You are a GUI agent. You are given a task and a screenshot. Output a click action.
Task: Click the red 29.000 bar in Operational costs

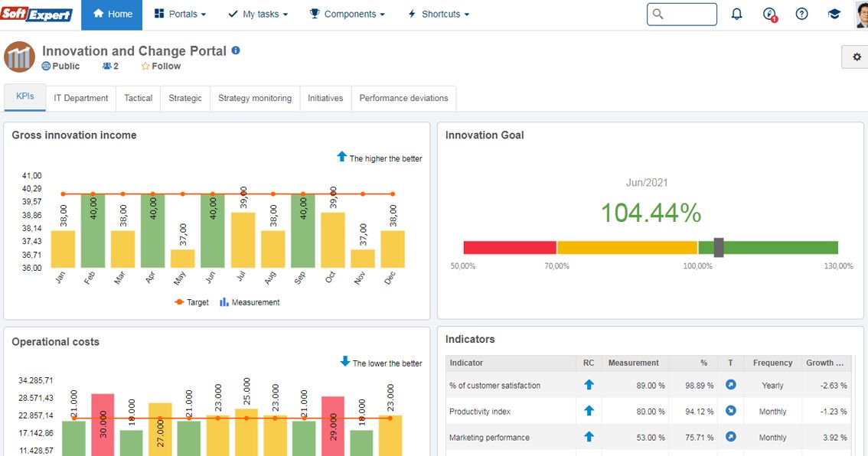pyautogui.click(x=333, y=426)
